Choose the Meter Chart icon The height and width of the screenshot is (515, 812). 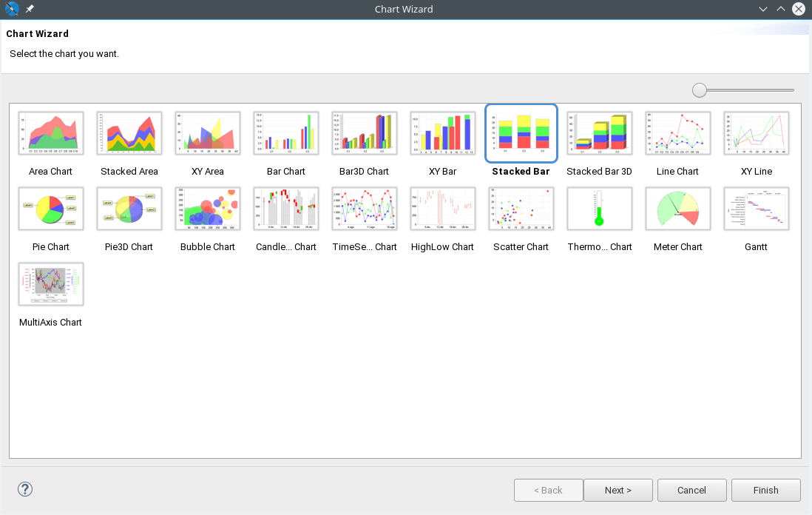click(x=678, y=209)
